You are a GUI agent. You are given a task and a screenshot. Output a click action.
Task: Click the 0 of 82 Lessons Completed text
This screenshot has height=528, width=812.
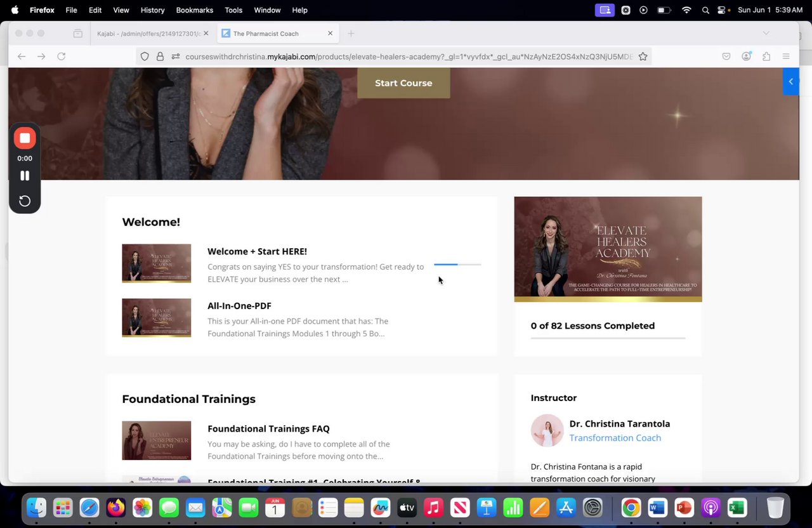click(x=593, y=326)
